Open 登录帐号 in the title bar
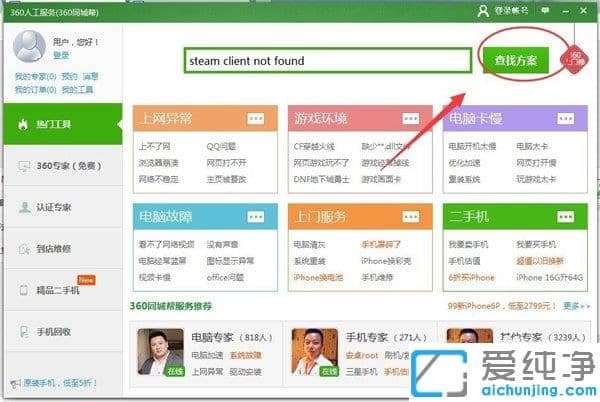600x402 pixels. click(506, 10)
